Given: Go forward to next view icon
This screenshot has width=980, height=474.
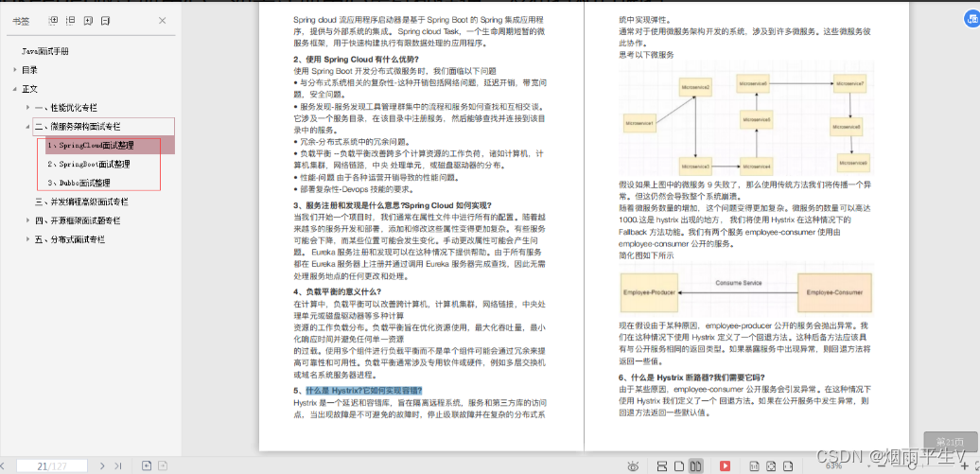Looking at the screenshot, I should 162,465.
